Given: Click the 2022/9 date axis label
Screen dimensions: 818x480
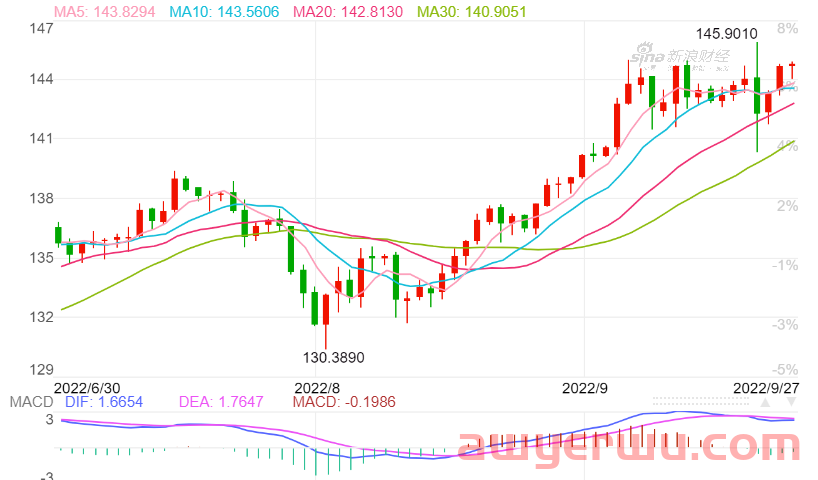Looking at the screenshot, I should 585,388.
